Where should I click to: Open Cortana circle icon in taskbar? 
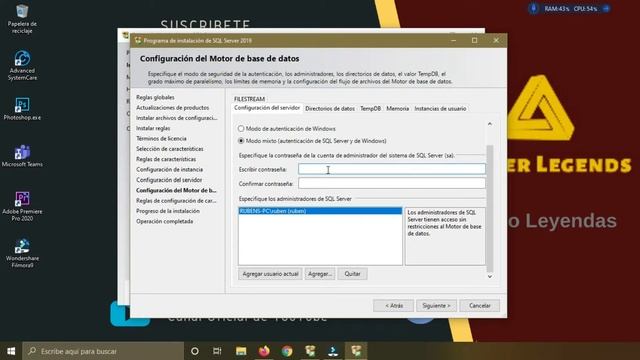[195, 351]
